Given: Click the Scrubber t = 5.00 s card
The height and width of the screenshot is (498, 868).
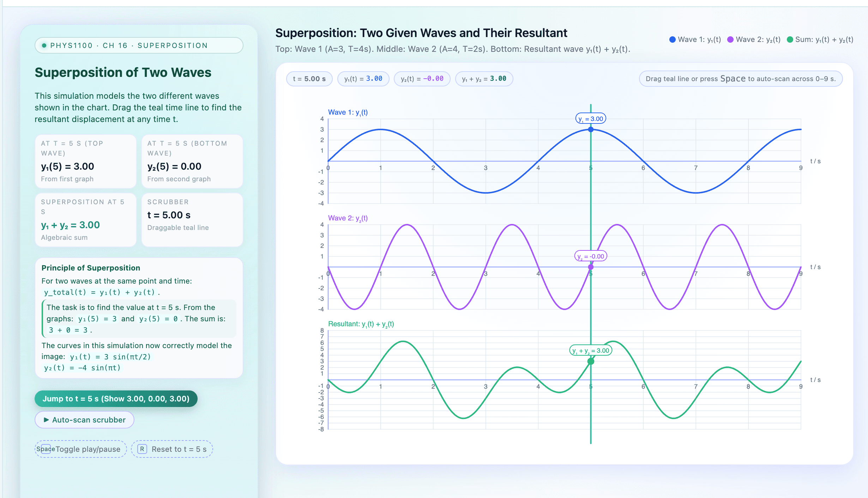Looking at the screenshot, I should 192,220.
